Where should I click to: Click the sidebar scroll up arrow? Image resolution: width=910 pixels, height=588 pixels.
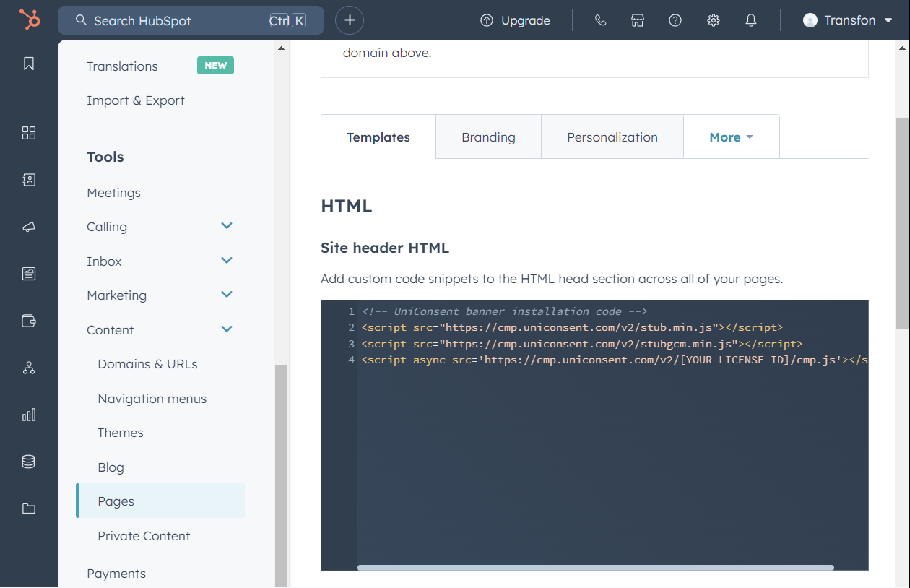281,48
